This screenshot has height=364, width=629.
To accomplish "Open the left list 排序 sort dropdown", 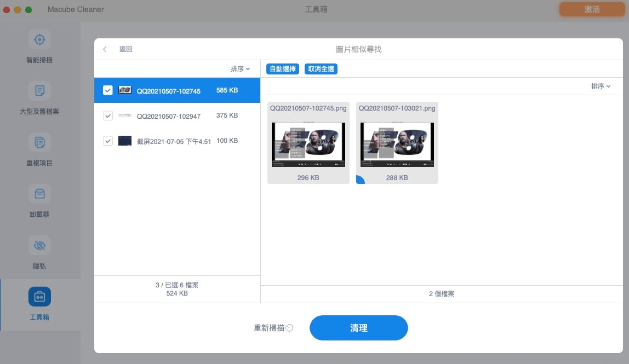I will click(x=240, y=69).
